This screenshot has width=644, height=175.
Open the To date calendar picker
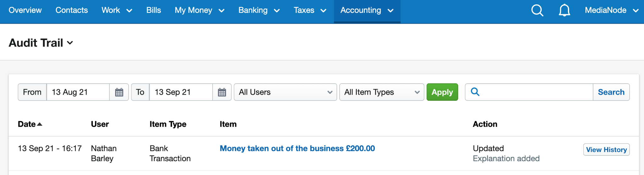coord(222,92)
